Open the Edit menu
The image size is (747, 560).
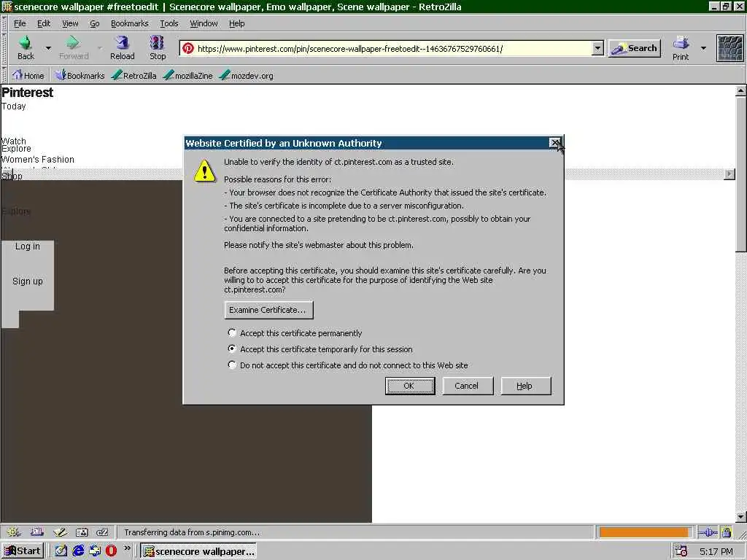[x=43, y=23]
